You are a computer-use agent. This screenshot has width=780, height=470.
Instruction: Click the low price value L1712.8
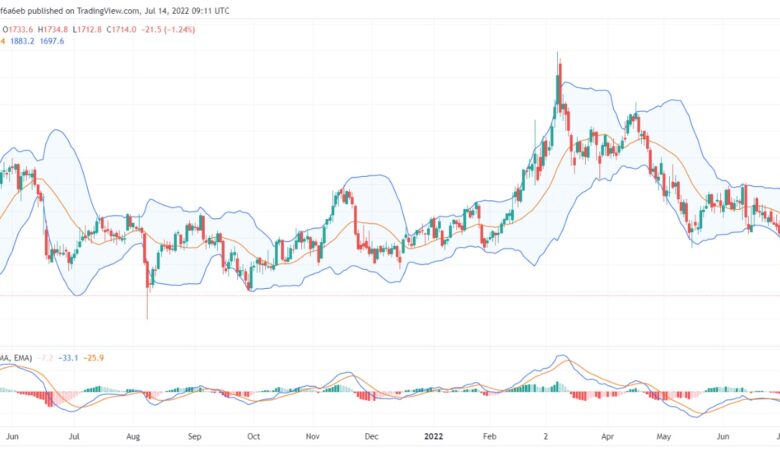point(87,29)
